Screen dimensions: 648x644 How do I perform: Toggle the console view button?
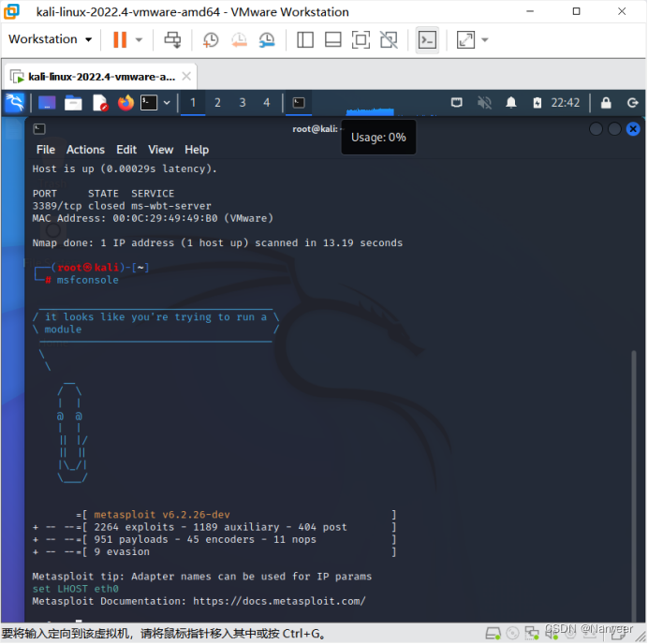(427, 40)
